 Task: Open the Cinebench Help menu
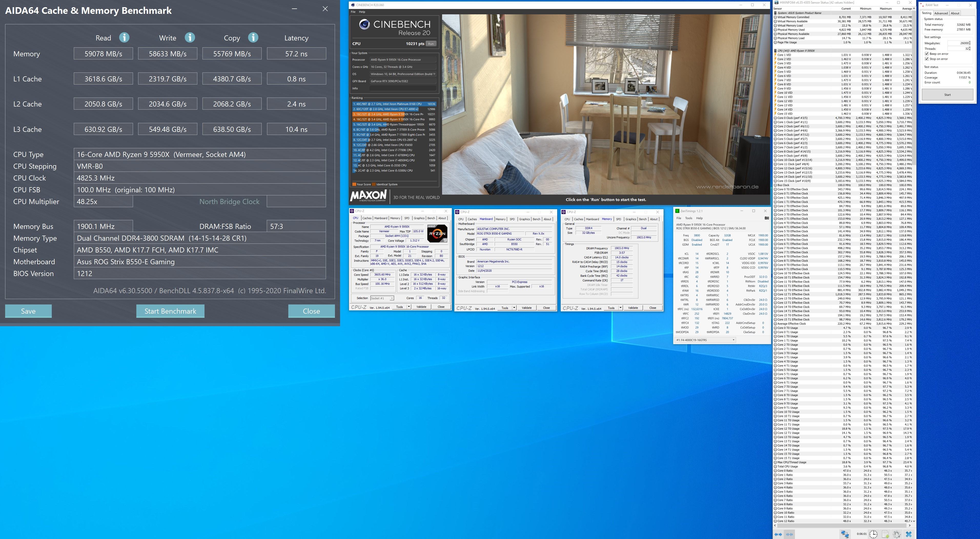coord(362,12)
